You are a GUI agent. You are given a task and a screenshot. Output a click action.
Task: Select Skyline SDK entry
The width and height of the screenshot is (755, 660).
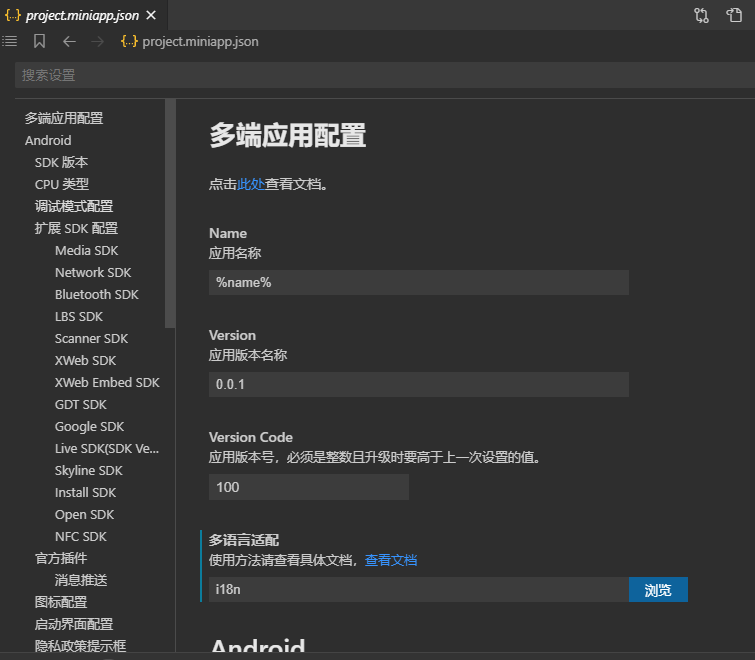coord(89,471)
